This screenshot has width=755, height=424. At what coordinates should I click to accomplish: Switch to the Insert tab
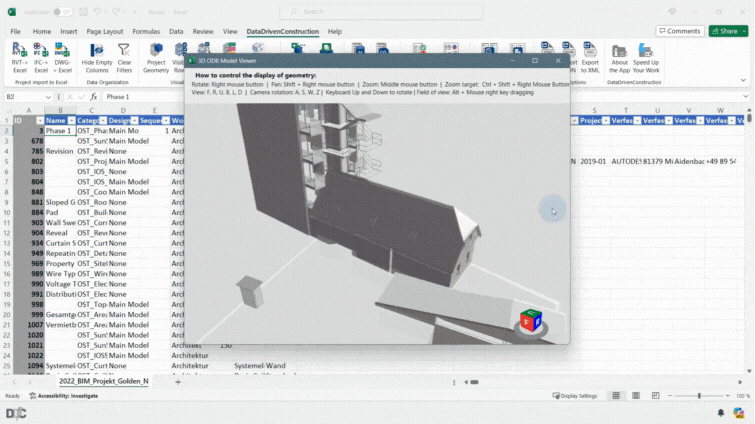tap(68, 31)
